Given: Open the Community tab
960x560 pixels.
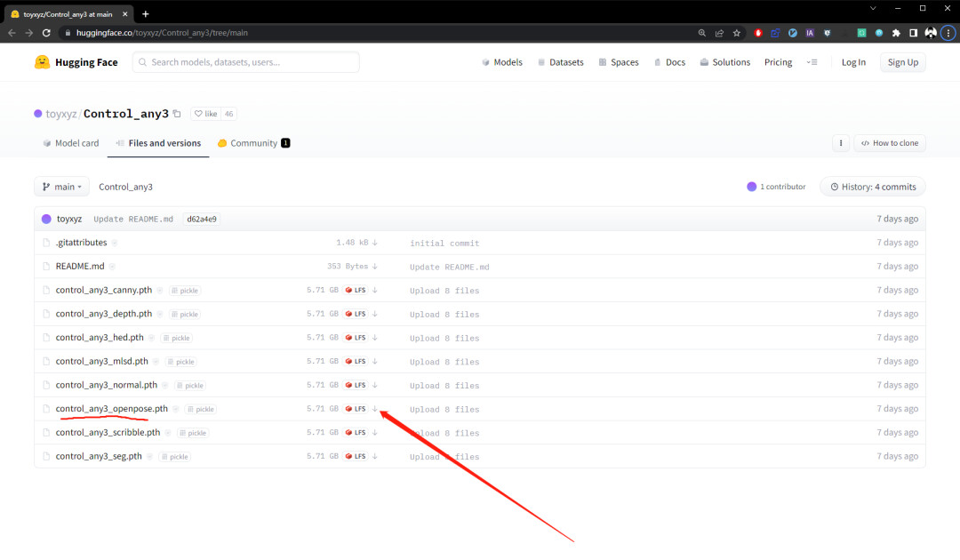Looking at the screenshot, I should 253,143.
